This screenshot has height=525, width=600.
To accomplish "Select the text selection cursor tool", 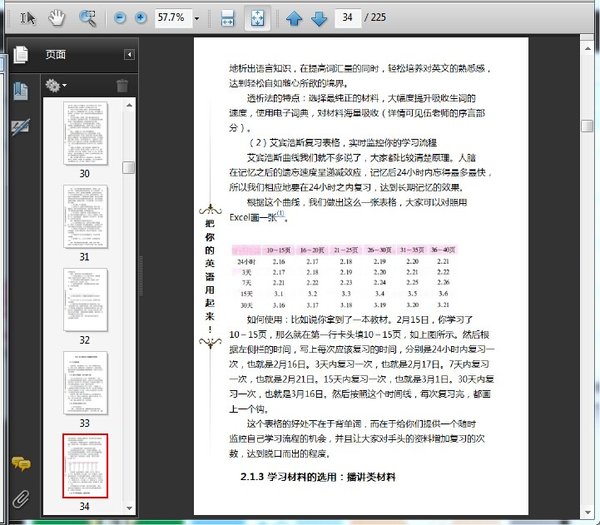I will click(x=27, y=18).
